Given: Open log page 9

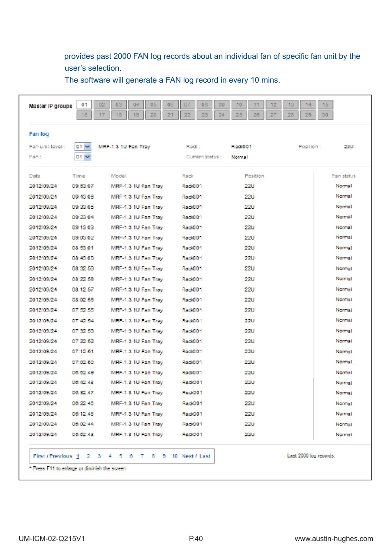Looking at the screenshot, I should (164, 456).
